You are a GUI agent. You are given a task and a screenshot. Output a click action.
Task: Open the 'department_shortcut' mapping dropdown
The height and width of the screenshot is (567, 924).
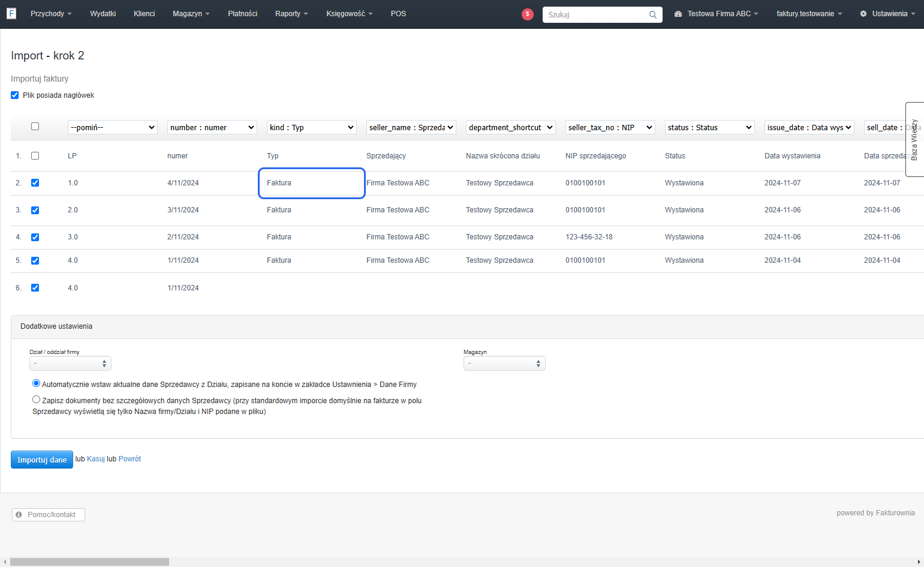click(x=511, y=127)
